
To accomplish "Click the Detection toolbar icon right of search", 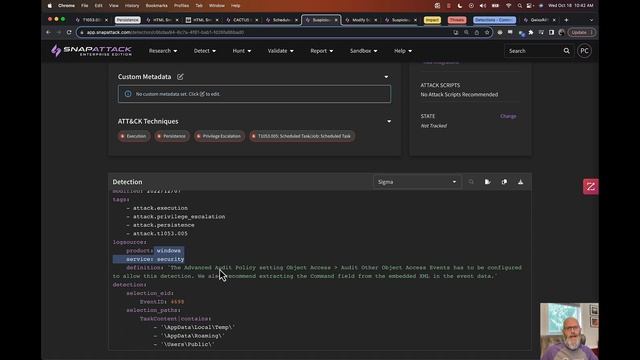I will click(488, 182).
